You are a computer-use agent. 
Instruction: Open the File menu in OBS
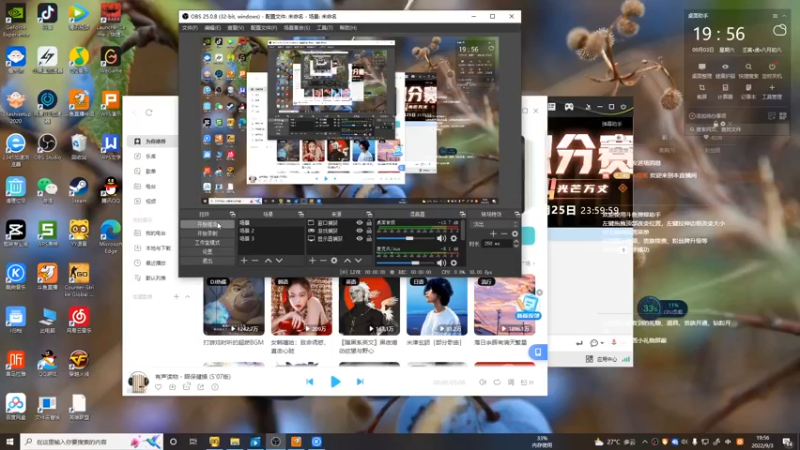(190, 28)
